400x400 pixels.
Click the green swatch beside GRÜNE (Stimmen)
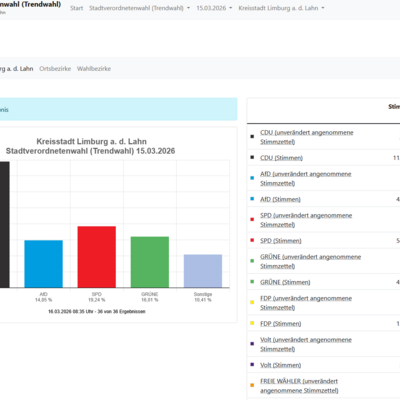tap(252, 281)
